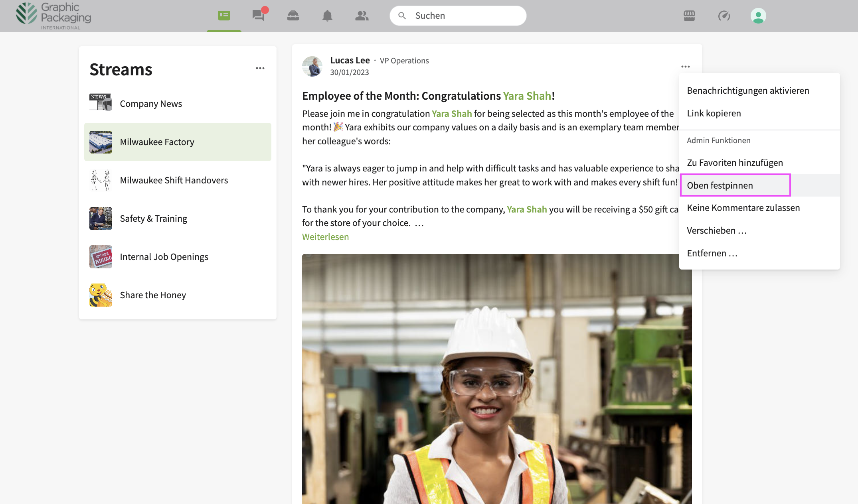Choose Link kopieren from the menu

[759, 113]
